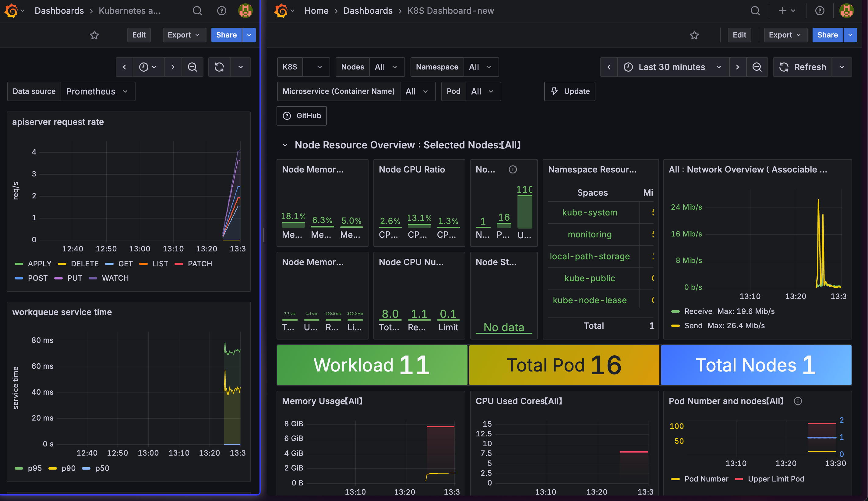This screenshot has width=868, height=501.
Task: Click the refresh icon in left dashboard toolbar
Action: 219,67
